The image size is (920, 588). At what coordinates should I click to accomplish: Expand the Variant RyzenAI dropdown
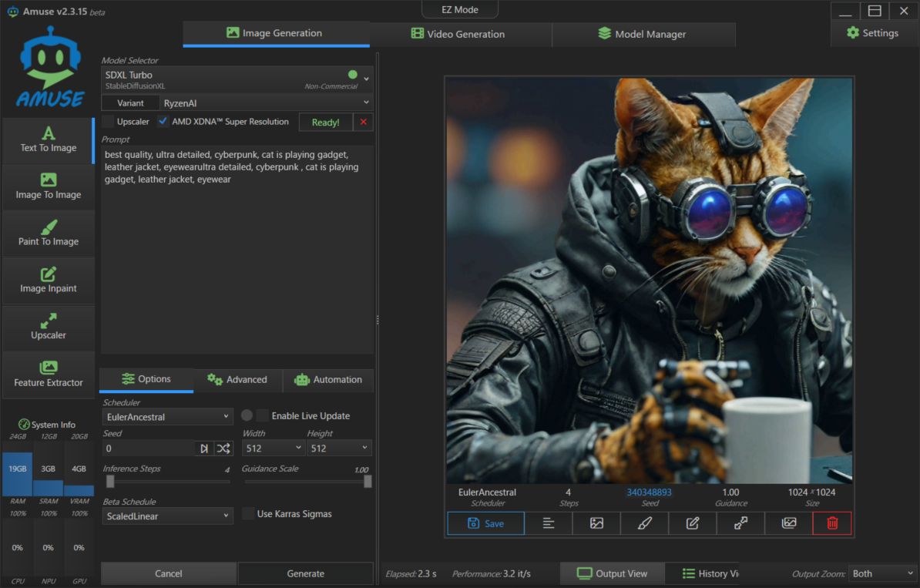[266, 102]
